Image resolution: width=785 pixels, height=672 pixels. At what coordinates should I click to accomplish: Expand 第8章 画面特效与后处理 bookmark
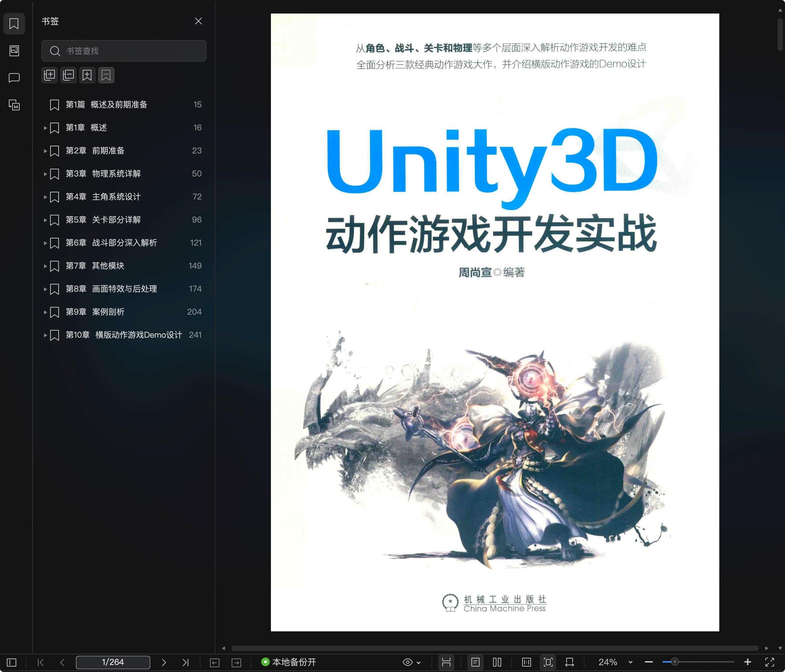point(45,289)
